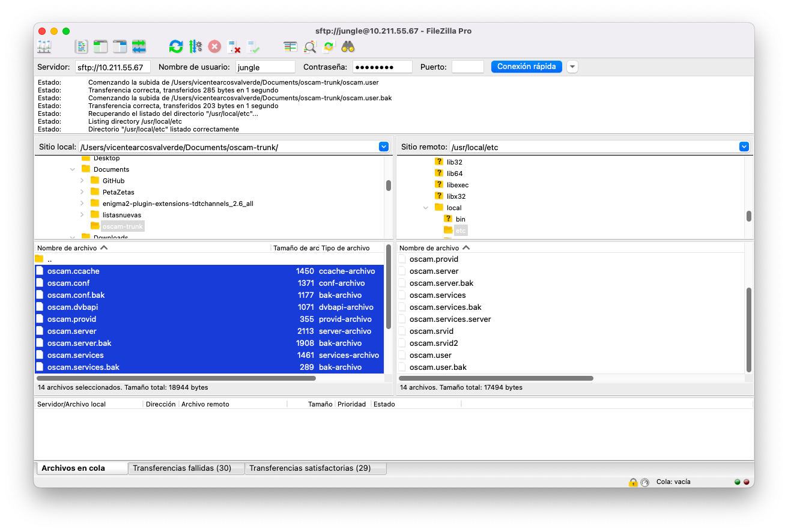The height and width of the screenshot is (532, 788).
Task: Disconnect from the server with the X document icon
Action: click(x=234, y=47)
